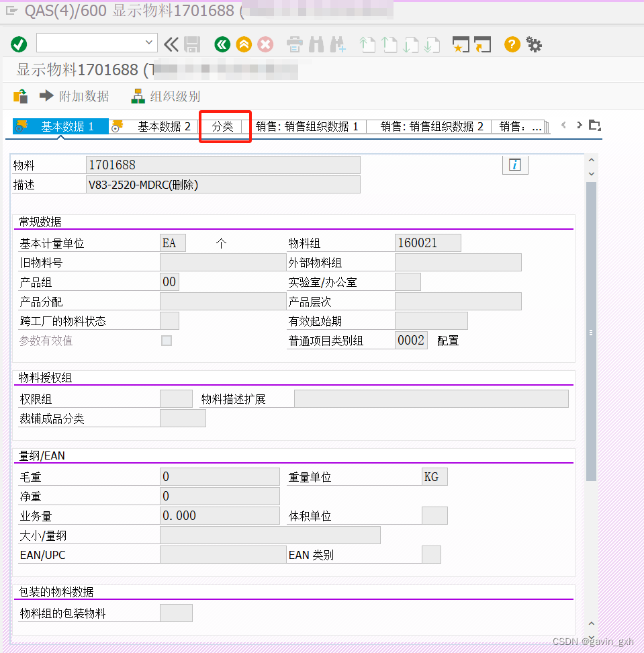644x653 pixels.
Task: Click the material information 'i' button
Action: pos(514,165)
